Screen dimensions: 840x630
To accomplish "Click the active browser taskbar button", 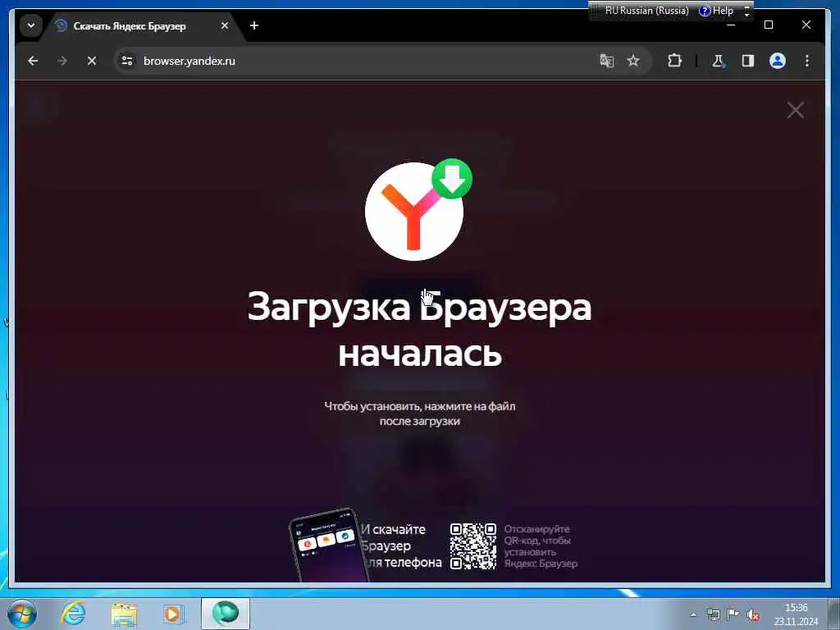I will pos(225,614).
